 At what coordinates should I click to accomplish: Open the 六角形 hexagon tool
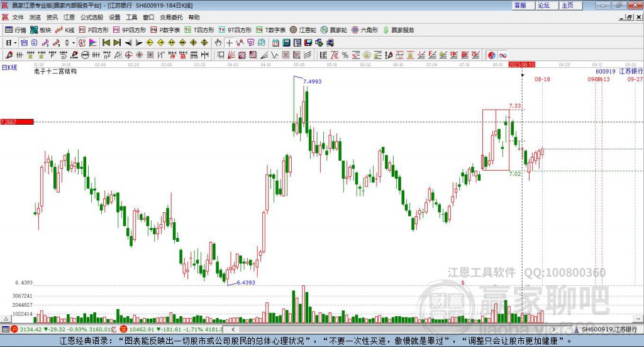tap(365, 30)
